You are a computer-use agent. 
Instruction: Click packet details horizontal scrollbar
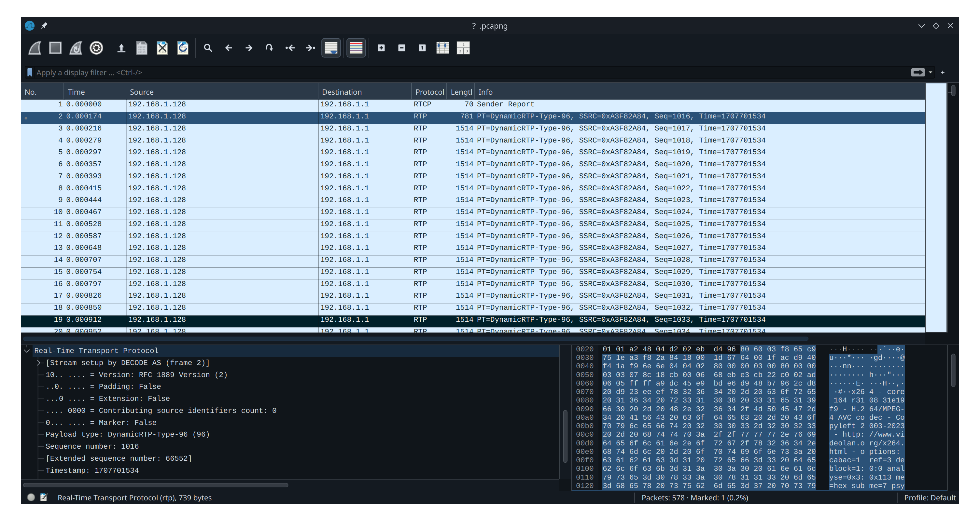click(x=155, y=485)
